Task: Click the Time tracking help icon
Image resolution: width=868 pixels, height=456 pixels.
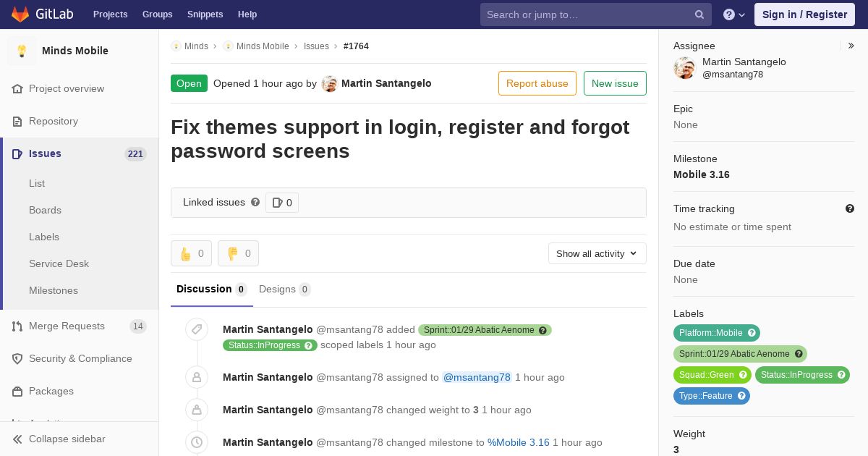Action: click(x=850, y=208)
